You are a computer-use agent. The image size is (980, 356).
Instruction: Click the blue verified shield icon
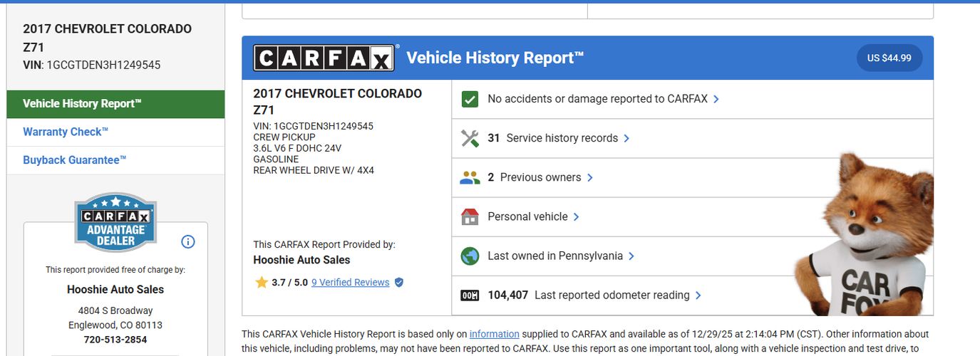(x=399, y=283)
